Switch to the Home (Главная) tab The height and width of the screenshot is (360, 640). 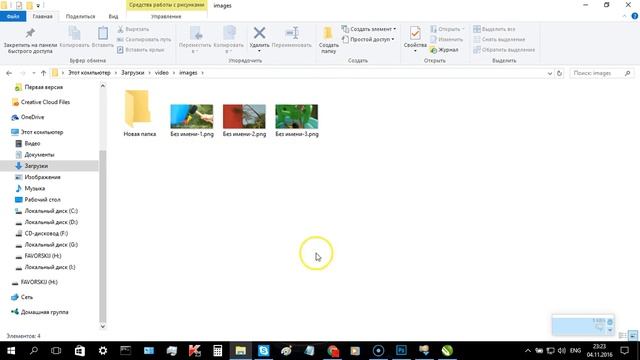42,16
